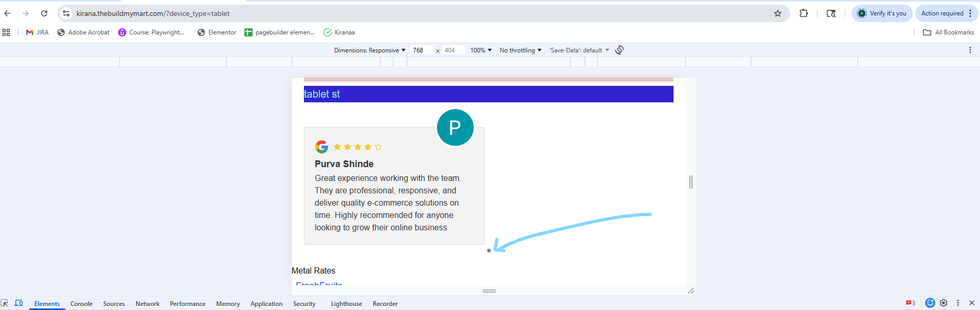Click the Purva Shinde reviewer name

pyautogui.click(x=344, y=164)
